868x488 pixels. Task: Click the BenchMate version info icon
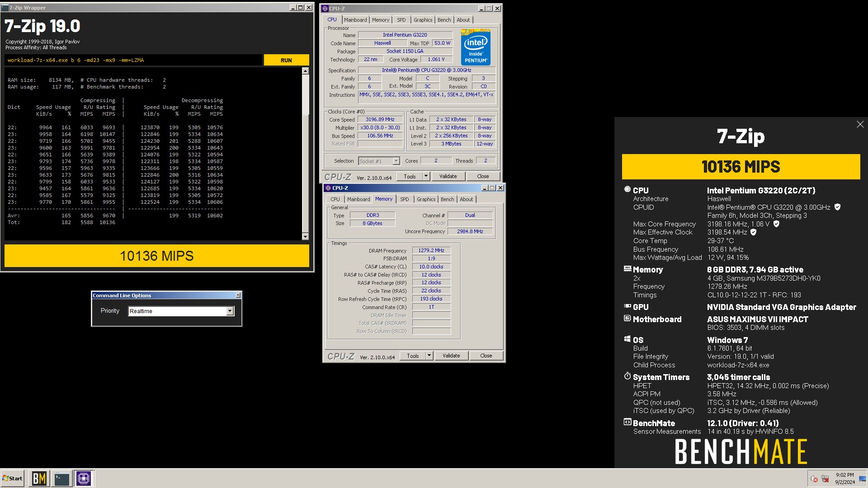click(x=627, y=422)
